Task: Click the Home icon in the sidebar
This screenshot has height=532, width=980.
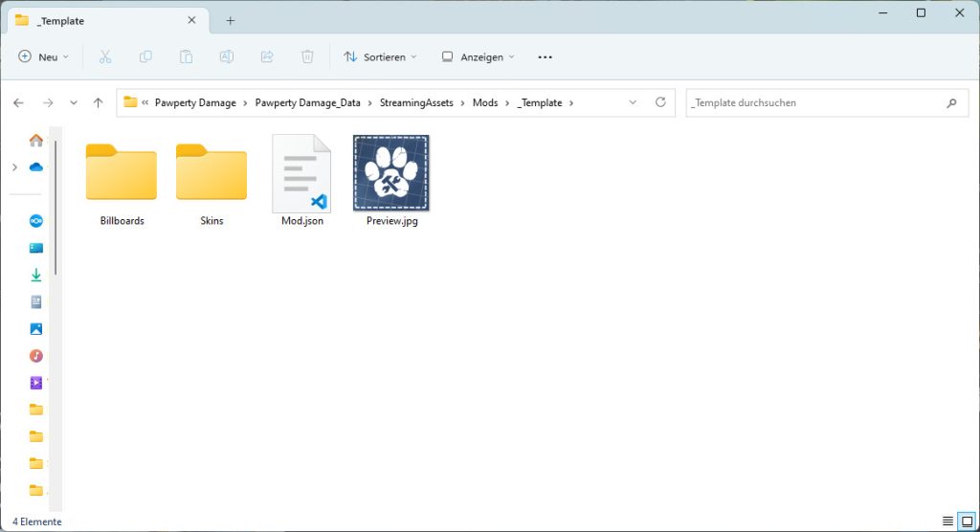Action: (36, 141)
